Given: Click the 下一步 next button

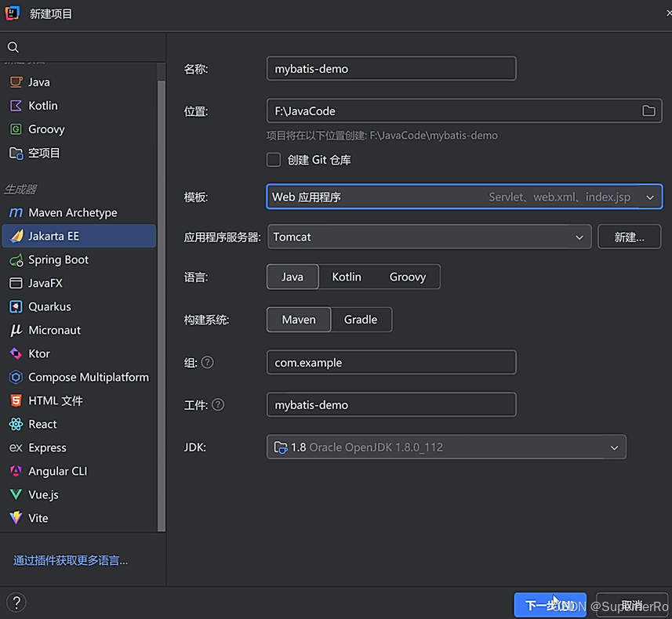Looking at the screenshot, I should (x=550, y=605).
